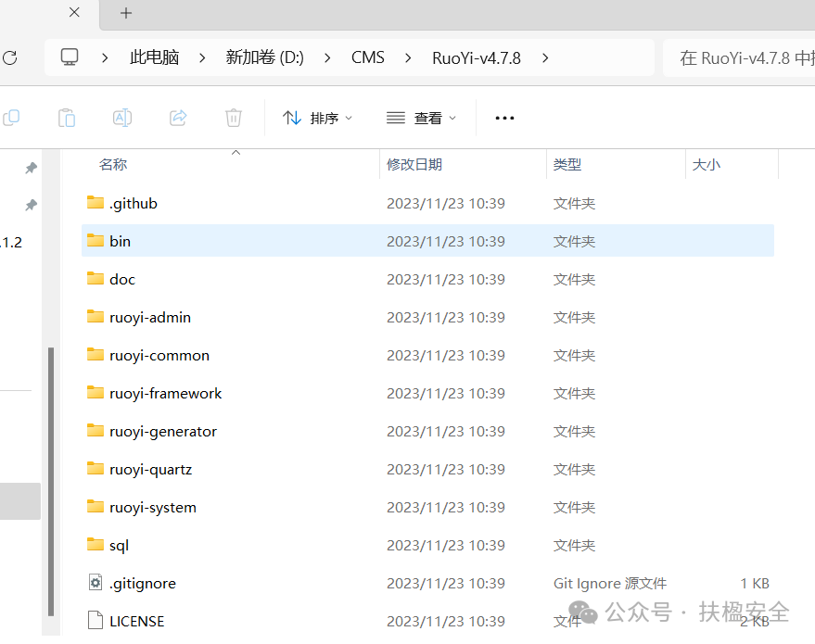815x644 pixels.
Task: Navigate to 此电脑 in breadcrumb
Action: (x=154, y=57)
